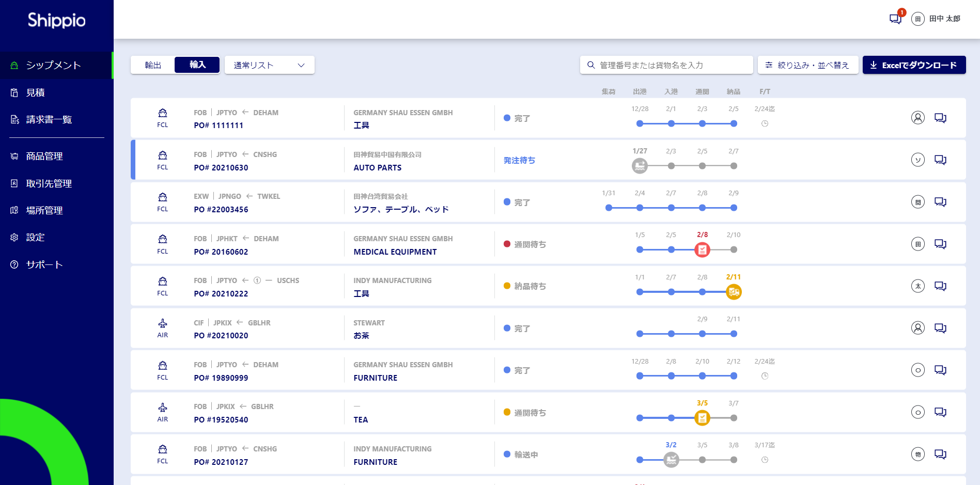Viewport: 980px width, 485px height.
Task: Click free-time clock icon on PO# 19890999 row
Action: tap(765, 376)
